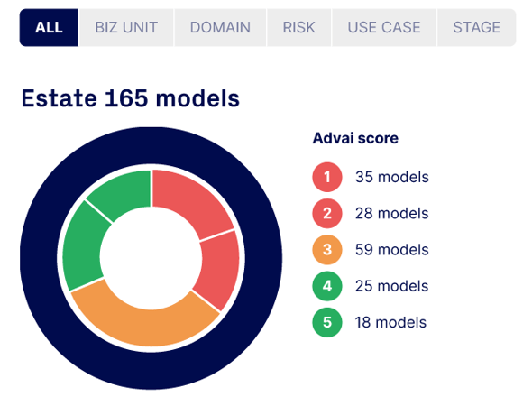Open the USE CASE tab

pos(384,27)
